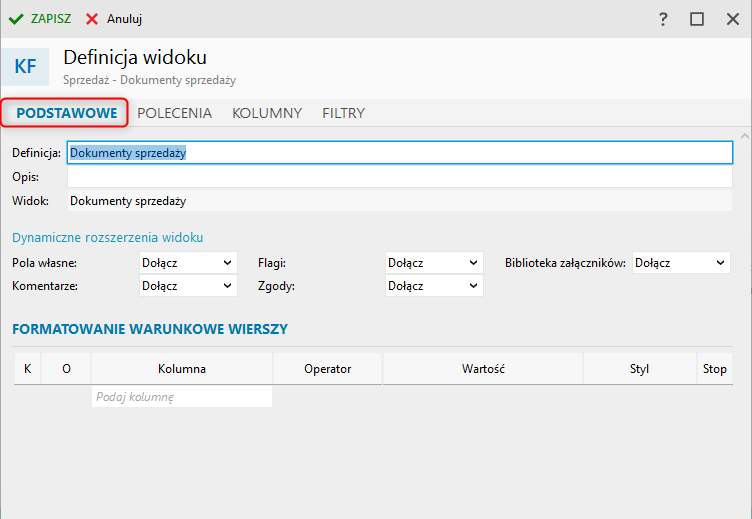Go to the FILTRY tab
The width and height of the screenshot is (752, 519).
343,113
